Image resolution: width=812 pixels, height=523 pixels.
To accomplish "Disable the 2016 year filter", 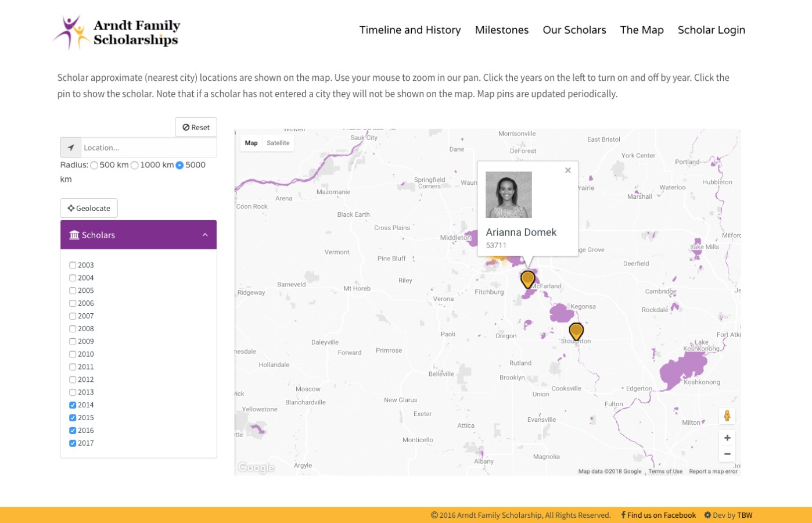I will [73, 431].
